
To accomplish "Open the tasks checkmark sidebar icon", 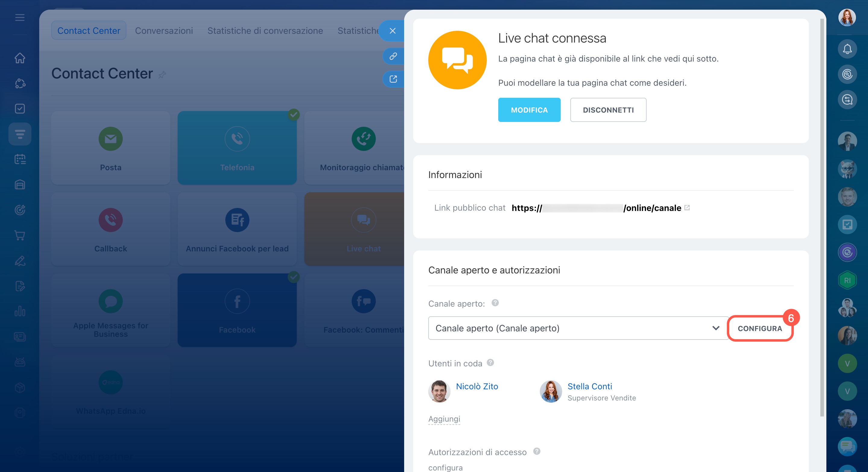I will click(x=20, y=109).
